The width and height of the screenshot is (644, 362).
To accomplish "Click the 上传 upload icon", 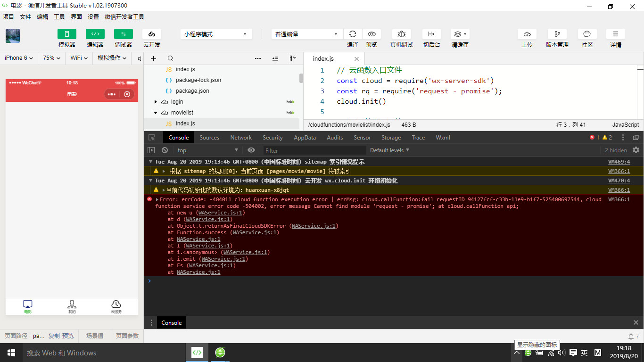I will click(527, 34).
